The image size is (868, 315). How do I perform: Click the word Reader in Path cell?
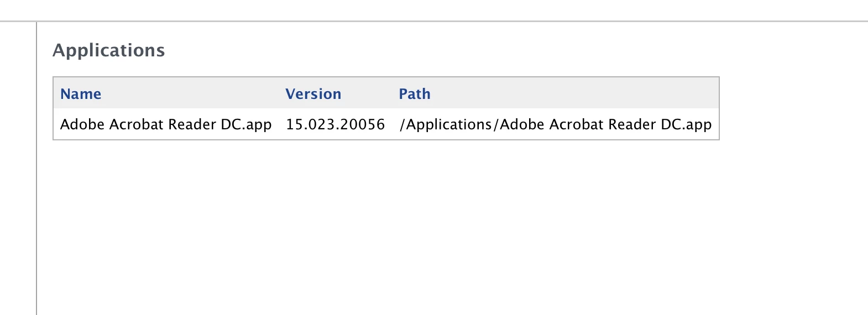pos(632,124)
